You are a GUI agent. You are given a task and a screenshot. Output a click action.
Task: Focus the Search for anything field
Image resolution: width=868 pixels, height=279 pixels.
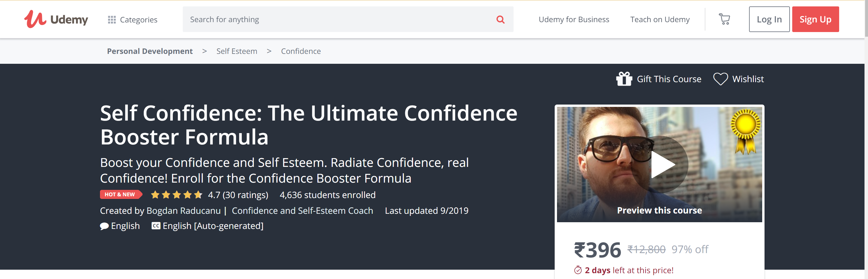[337, 20]
